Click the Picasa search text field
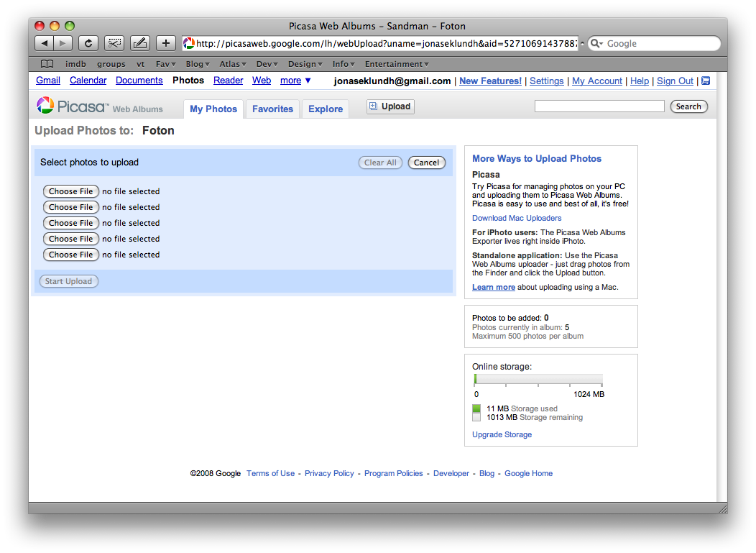The image size is (756, 553). [599, 106]
